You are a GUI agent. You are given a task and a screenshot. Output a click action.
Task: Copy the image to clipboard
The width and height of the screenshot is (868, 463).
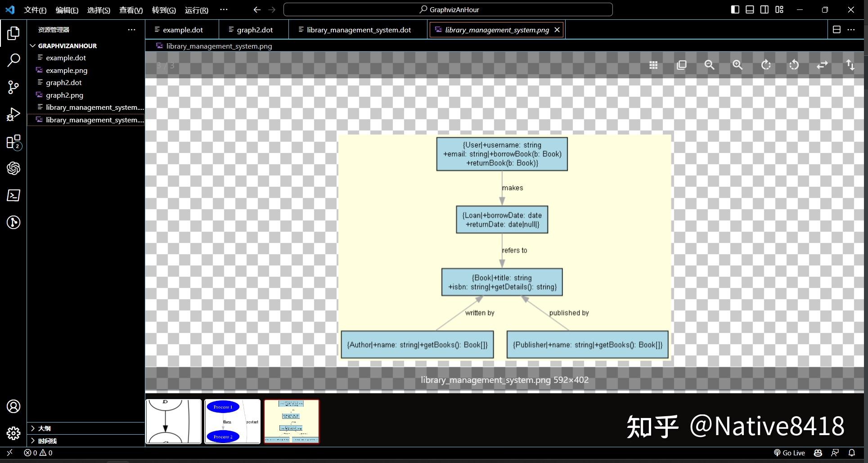pyautogui.click(x=681, y=65)
